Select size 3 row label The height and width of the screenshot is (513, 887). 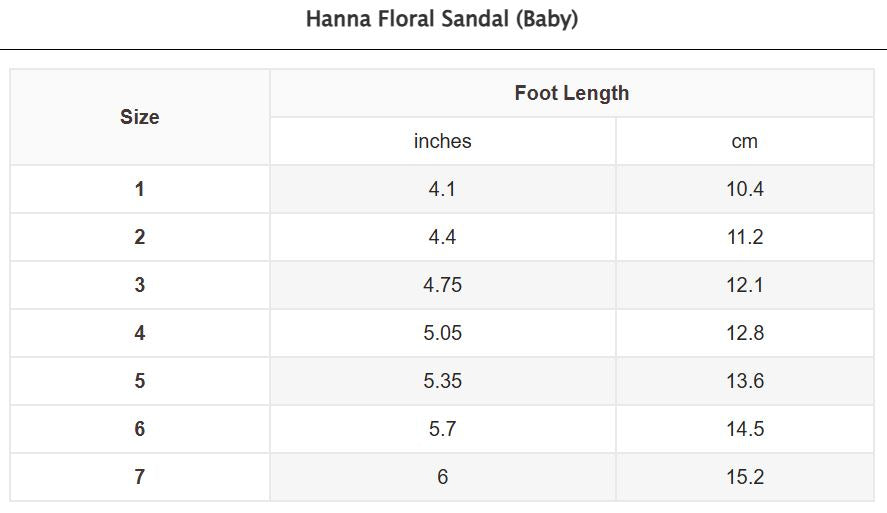(x=140, y=285)
